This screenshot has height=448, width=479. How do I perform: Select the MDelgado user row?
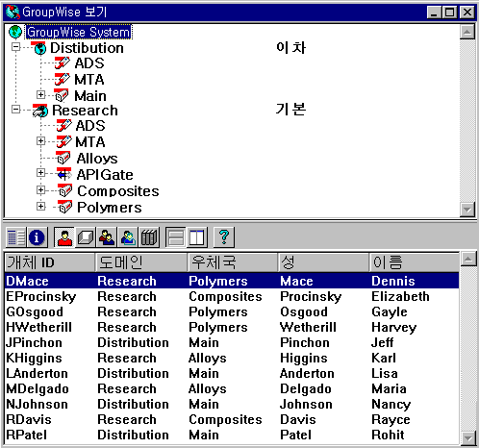point(232,388)
